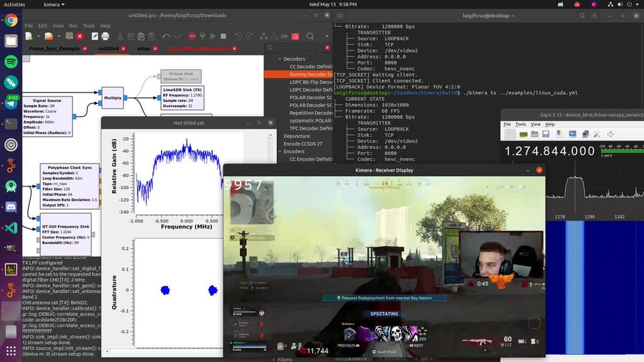Open dropdown arrow next to New icon
The height and width of the screenshot is (362, 644).
coord(38,36)
